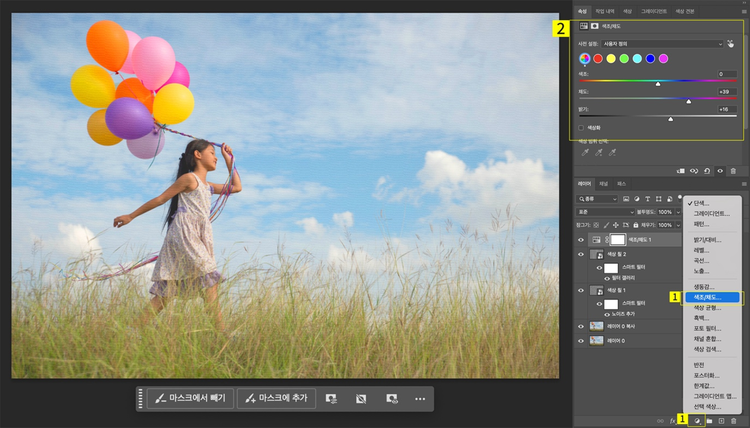Switch to the 작업 내역 tab
Viewport: 750px width, 428px height.
click(x=606, y=11)
